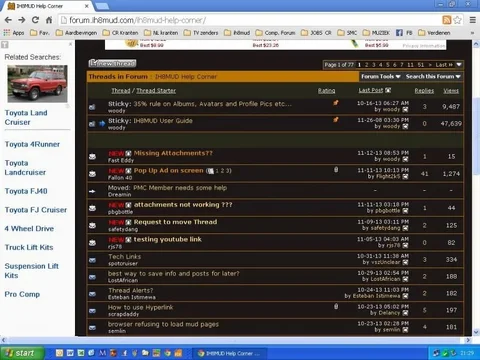Open the Truck Lift Kits related search

[x=29, y=247]
